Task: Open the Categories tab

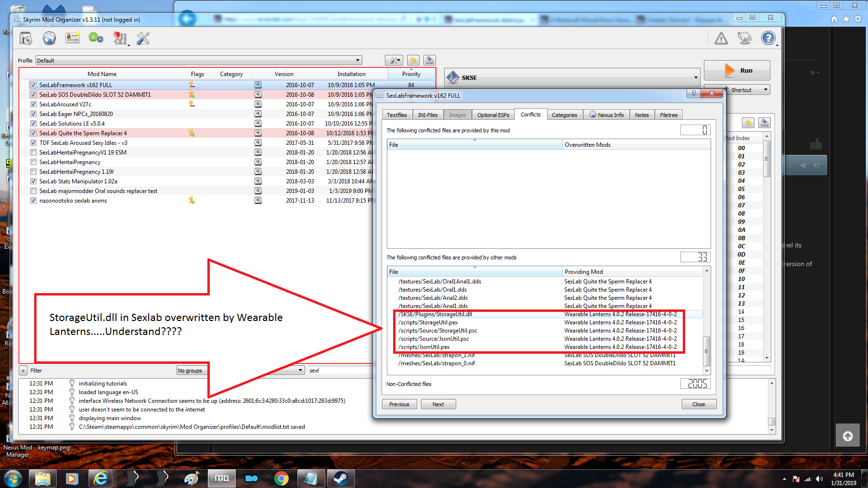Action: [x=564, y=115]
